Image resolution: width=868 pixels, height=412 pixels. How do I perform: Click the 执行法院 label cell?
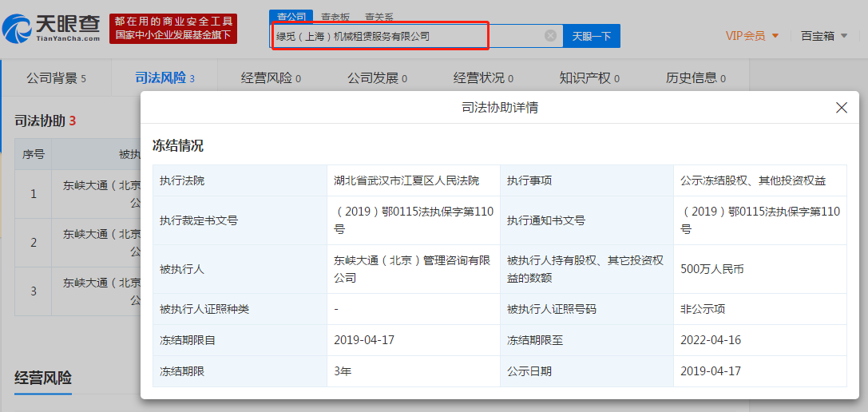tap(240, 180)
